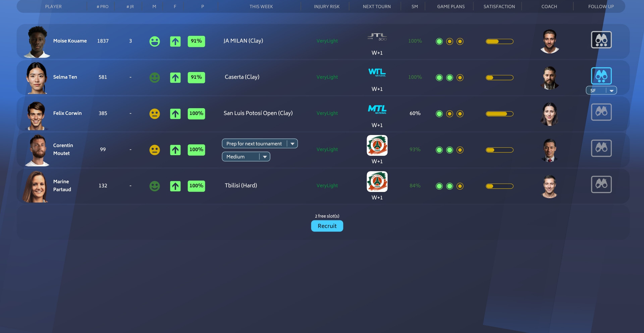Select second game plan circle for Felix Corwin
The height and width of the screenshot is (333, 644).
(449, 114)
